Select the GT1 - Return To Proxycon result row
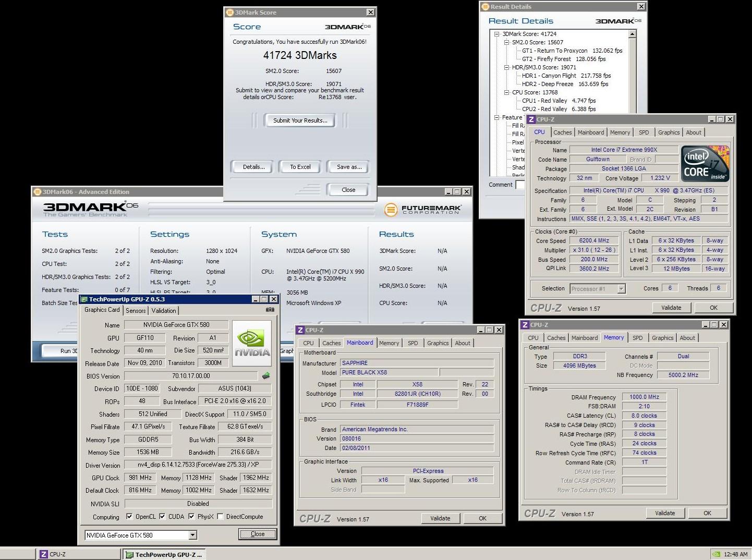Image resolution: width=752 pixels, height=560 pixels. point(572,51)
